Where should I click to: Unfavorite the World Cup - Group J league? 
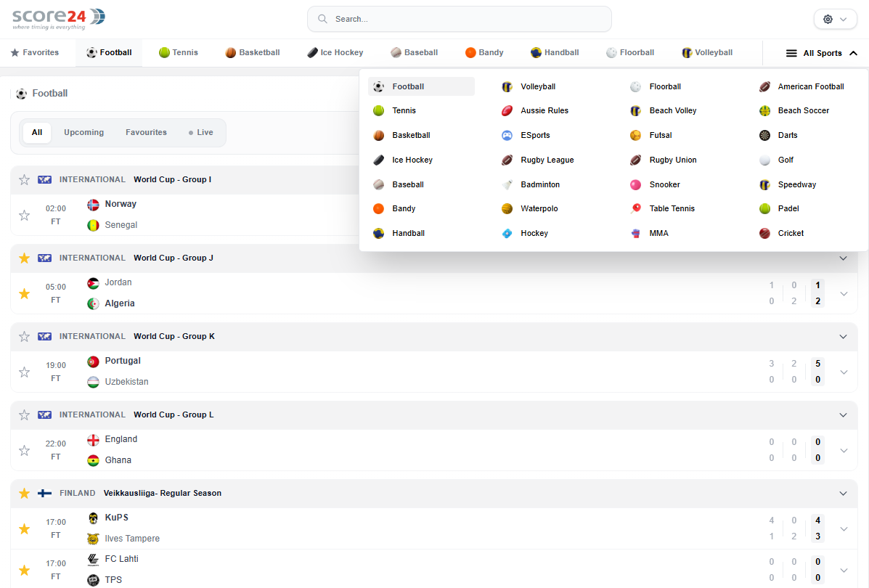pyautogui.click(x=25, y=258)
